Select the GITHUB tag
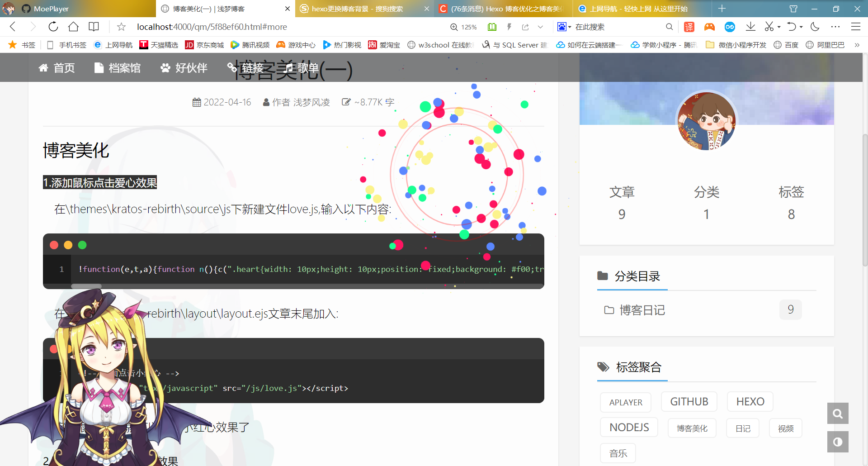This screenshot has width=868, height=466. tap(689, 402)
